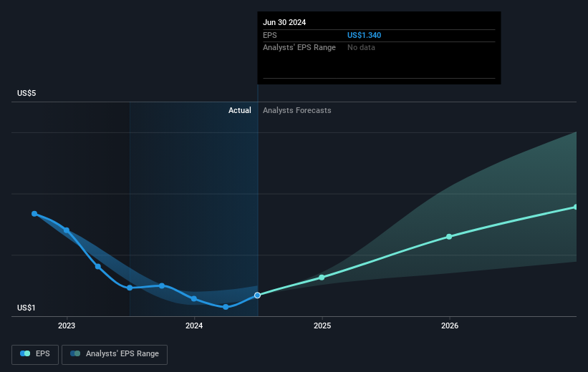This screenshot has height=372, width=588.
Task: Click the EPS legend color icon
Action: [25, 353]
